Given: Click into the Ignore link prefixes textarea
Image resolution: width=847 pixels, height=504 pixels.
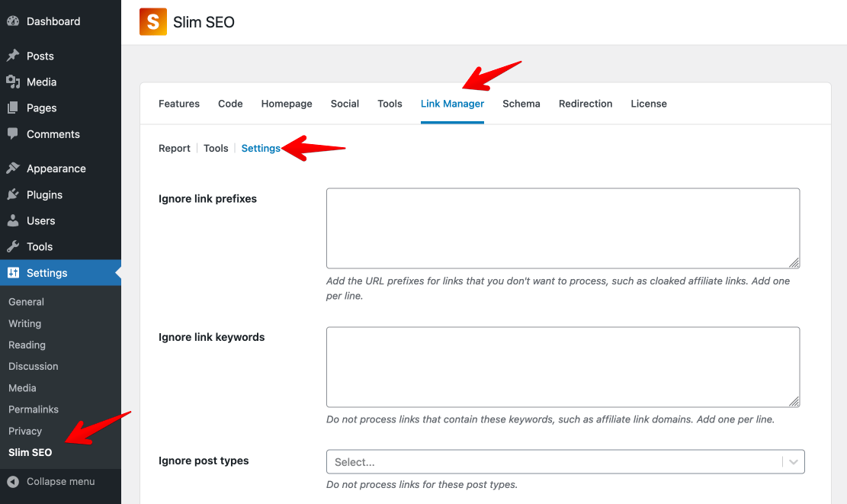Looking at the screenshot, I should pos(563,228).
